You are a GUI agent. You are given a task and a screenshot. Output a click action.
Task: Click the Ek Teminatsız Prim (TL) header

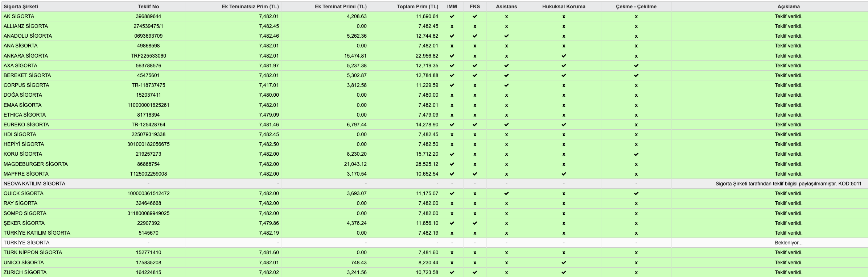[x=250, y=7]
